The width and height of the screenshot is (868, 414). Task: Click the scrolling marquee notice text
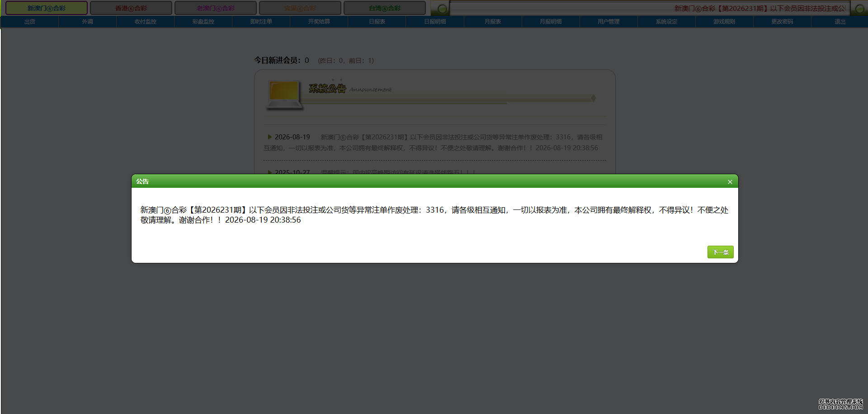[760, 8]
